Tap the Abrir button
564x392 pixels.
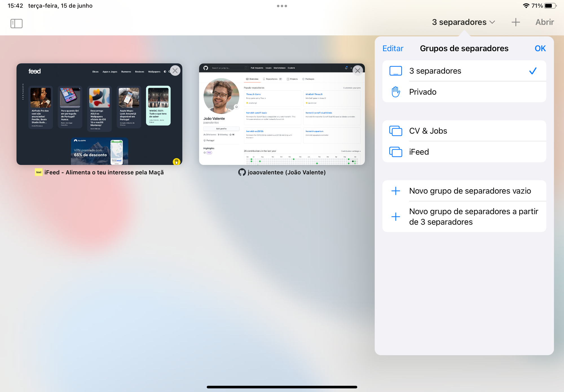[x=545, y=22]
